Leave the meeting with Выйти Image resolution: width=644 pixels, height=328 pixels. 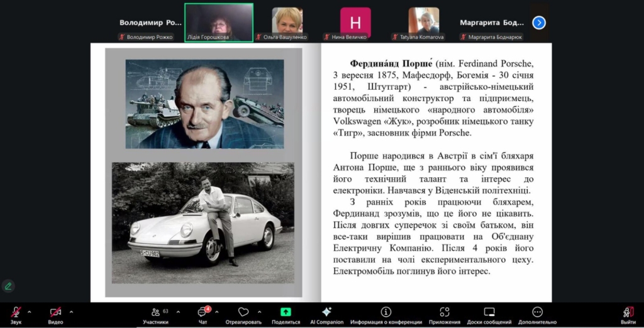click(x=628, y=313)
